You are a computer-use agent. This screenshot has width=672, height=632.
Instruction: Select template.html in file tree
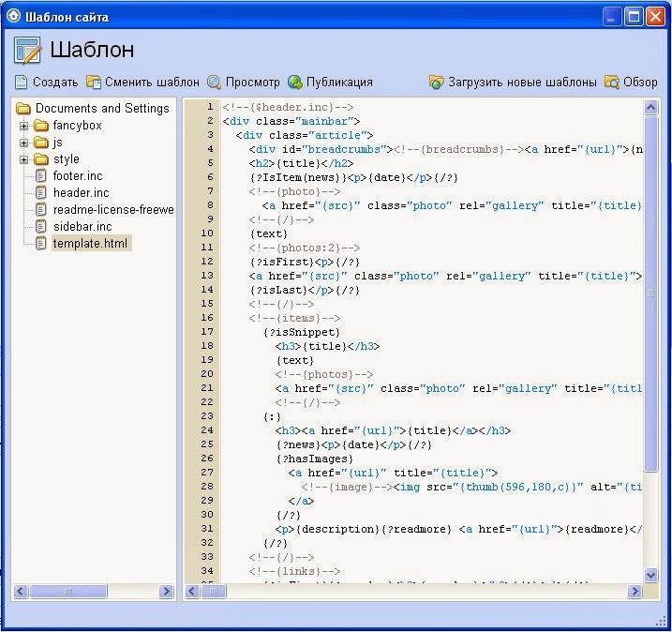point(91,244)
